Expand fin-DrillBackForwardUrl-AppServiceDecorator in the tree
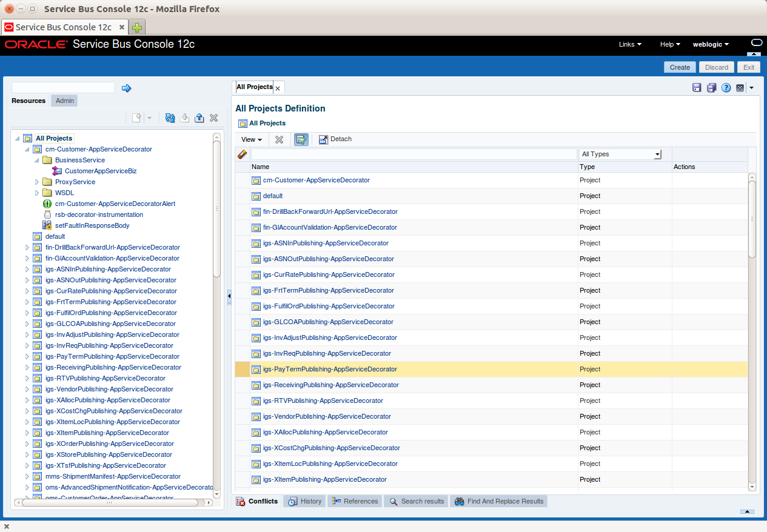The height and width of the screenshot is (532, 767). 27,247
